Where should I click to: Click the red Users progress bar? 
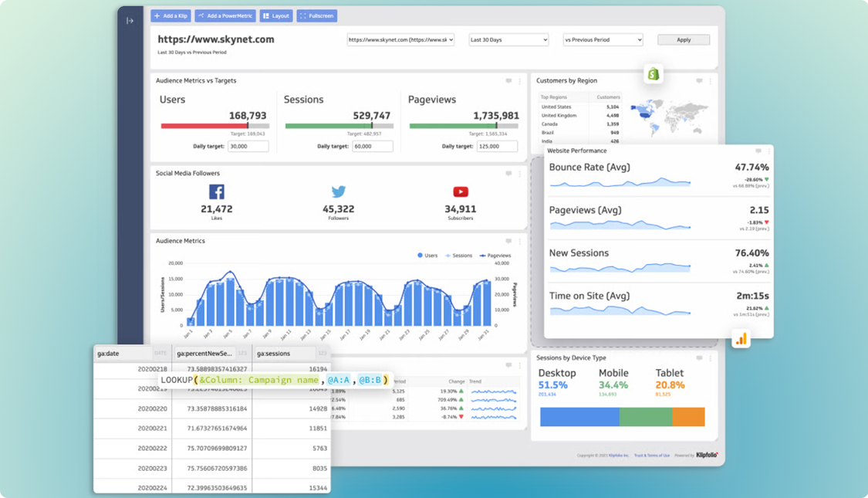point(204,126)
